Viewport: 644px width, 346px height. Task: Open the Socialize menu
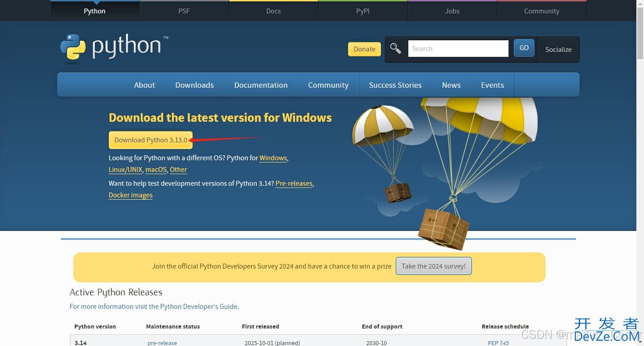click(558, 49)
